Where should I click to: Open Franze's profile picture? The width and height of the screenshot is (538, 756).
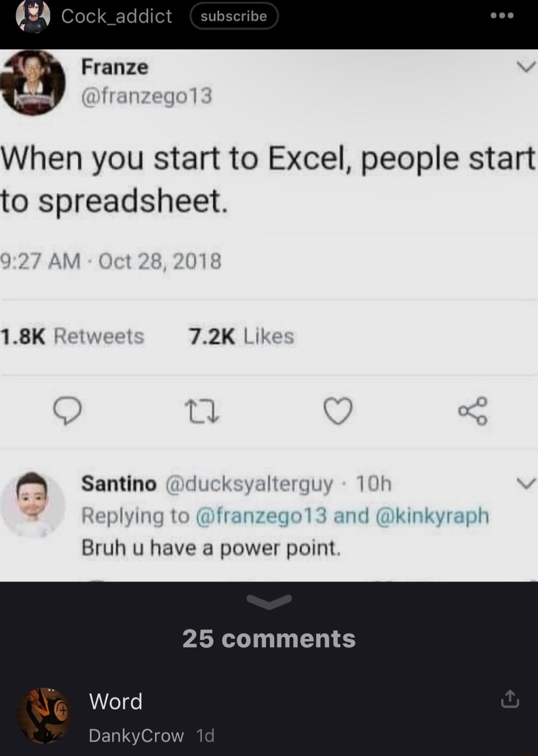pyautogui.click(x=33, y=84)
